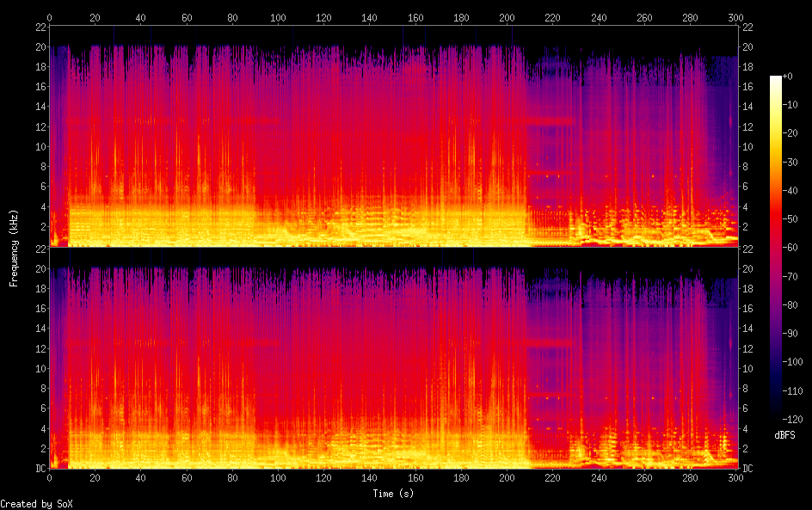Click the 260 tick on the top time axis
This screenshot has width=812, height=510.
pyautogui.click(x=644, y=17)
